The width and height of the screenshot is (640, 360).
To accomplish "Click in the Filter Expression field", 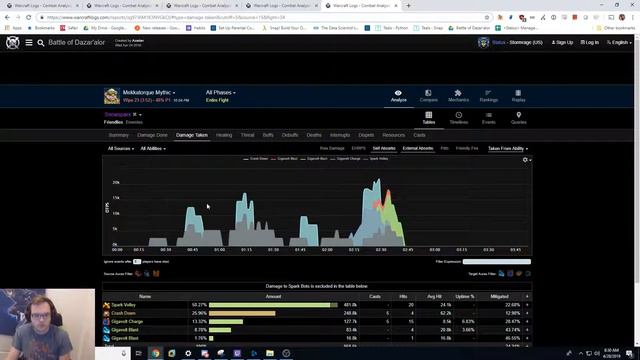I will pyautogui.click(x=497, y=262).
